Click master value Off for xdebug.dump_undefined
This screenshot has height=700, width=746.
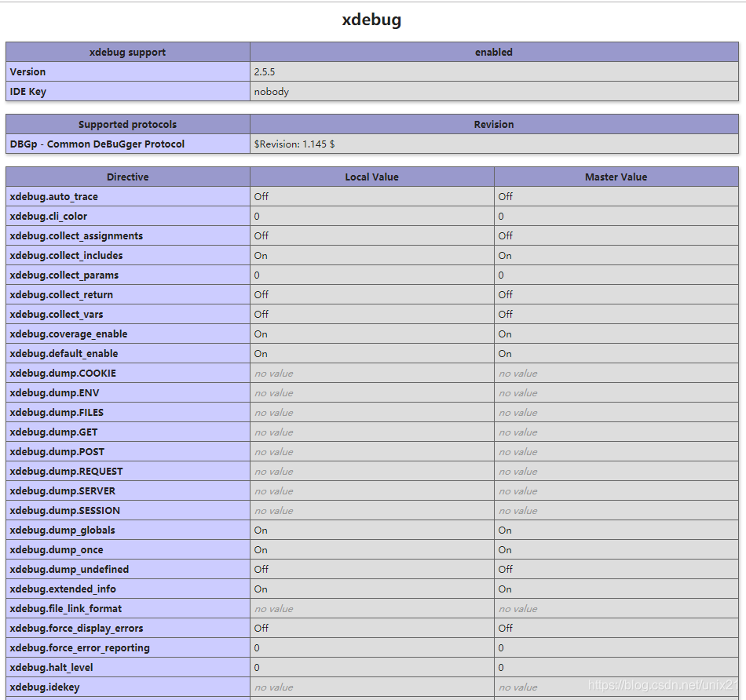pyautogui.click(x=506, y=569)
